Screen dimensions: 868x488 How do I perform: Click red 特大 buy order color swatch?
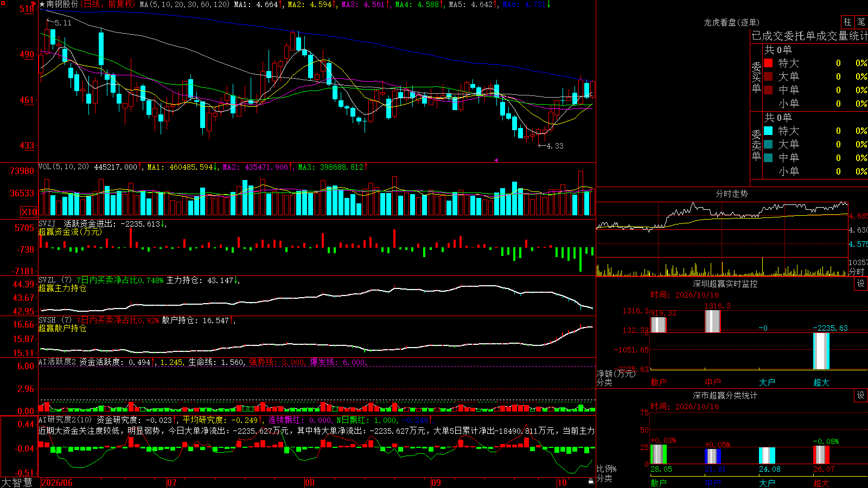click(x=768, y=63)
